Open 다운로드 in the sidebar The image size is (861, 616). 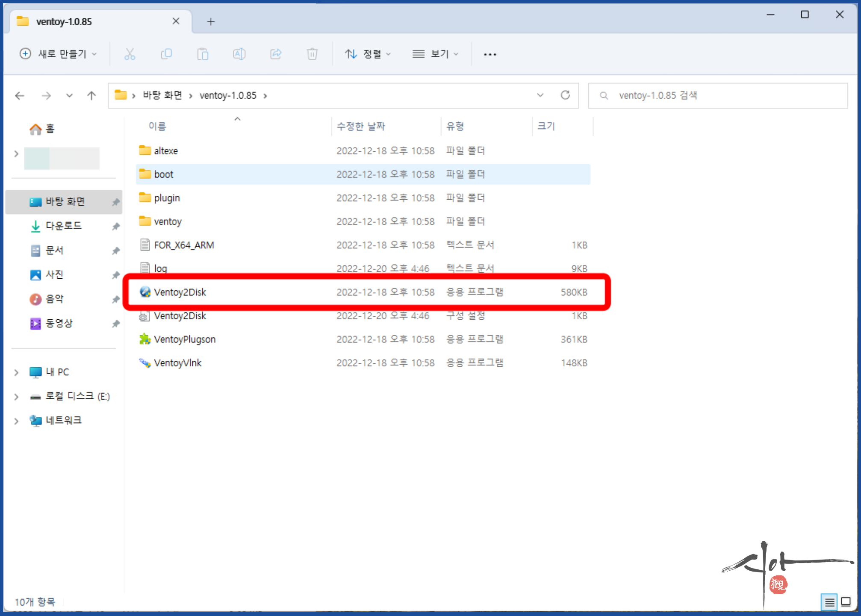point(63,226)
